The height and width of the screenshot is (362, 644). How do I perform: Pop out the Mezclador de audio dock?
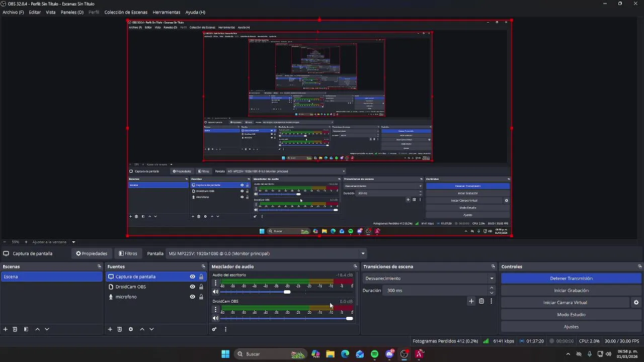click(x=355, y=266)
